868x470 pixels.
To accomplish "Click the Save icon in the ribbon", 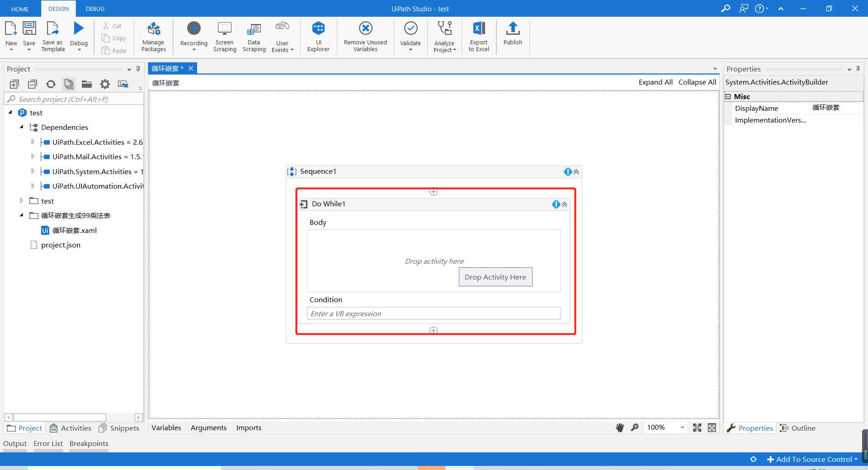I will point(29,29).
